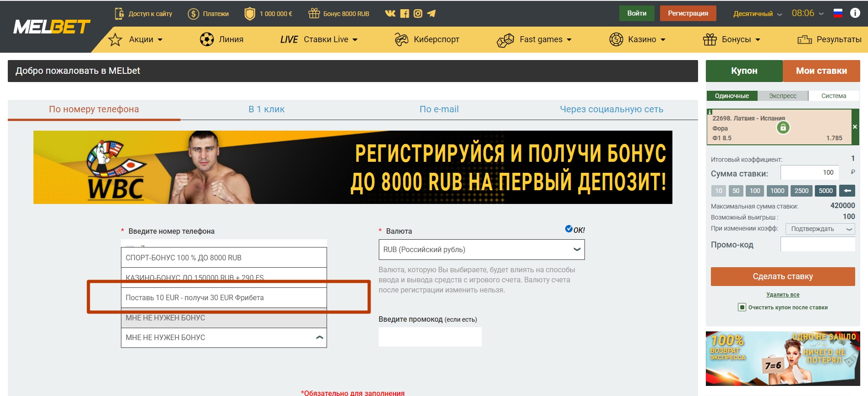Set stake to 10 quick button
Viewport: 868px width, 396px height.
pos(719,191)
